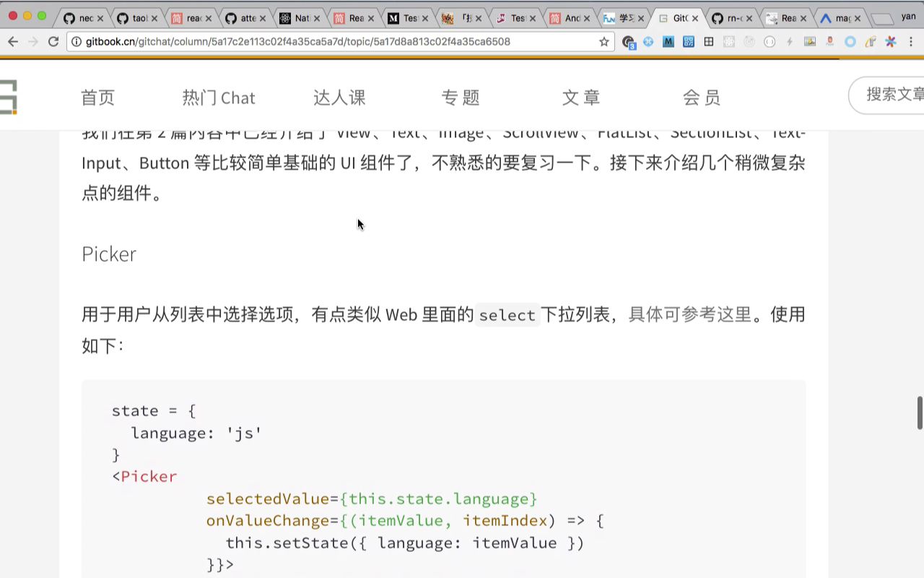Open the 专题 nav item
This screenshot has height=578, width=924.
(x=461, y=98)
